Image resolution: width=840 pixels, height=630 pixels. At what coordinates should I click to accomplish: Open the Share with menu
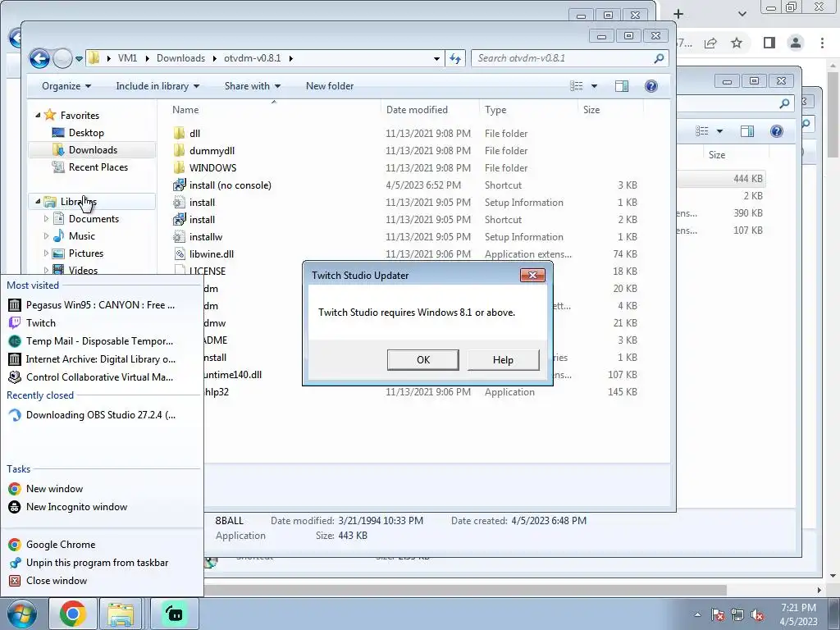(253, 85)
